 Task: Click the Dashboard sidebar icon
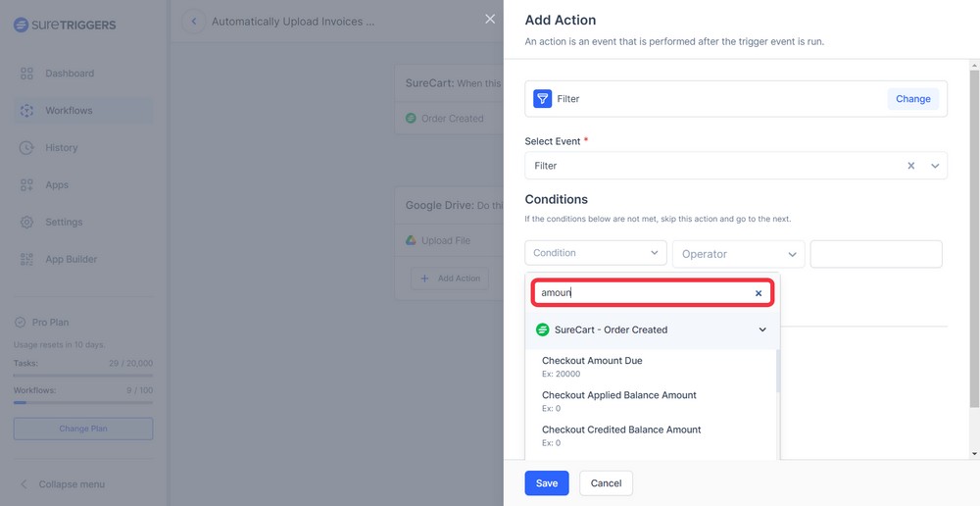pos(26,74)
